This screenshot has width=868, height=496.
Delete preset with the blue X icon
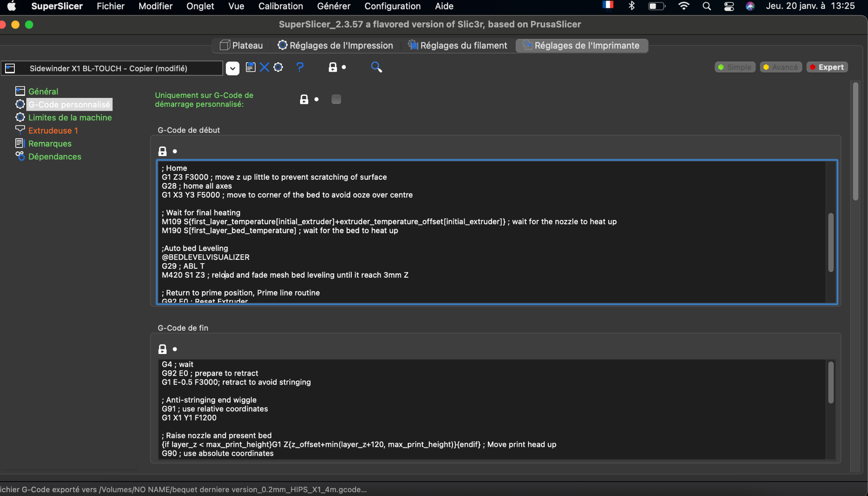pos(264,67)
